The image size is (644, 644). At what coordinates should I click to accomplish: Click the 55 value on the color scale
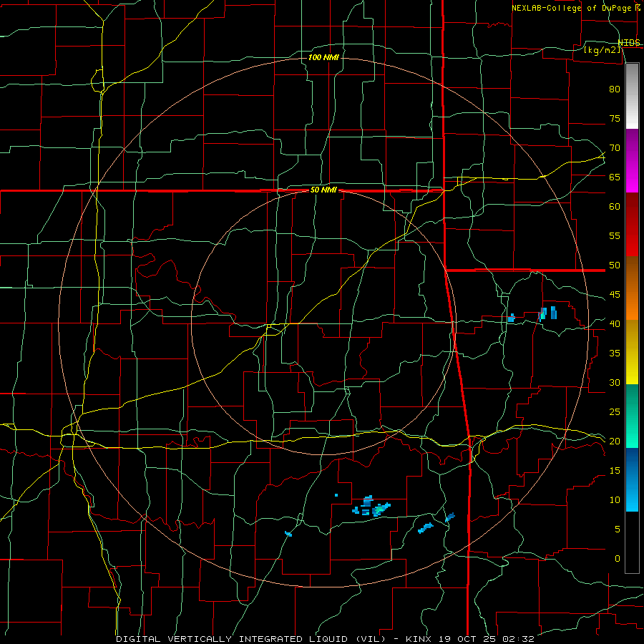[615, 235]
